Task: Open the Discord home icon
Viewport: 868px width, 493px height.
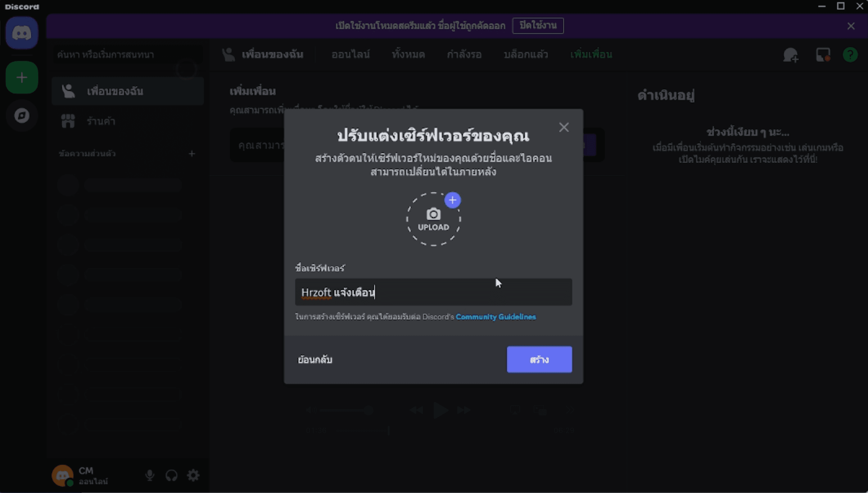Action: point(21,33)
